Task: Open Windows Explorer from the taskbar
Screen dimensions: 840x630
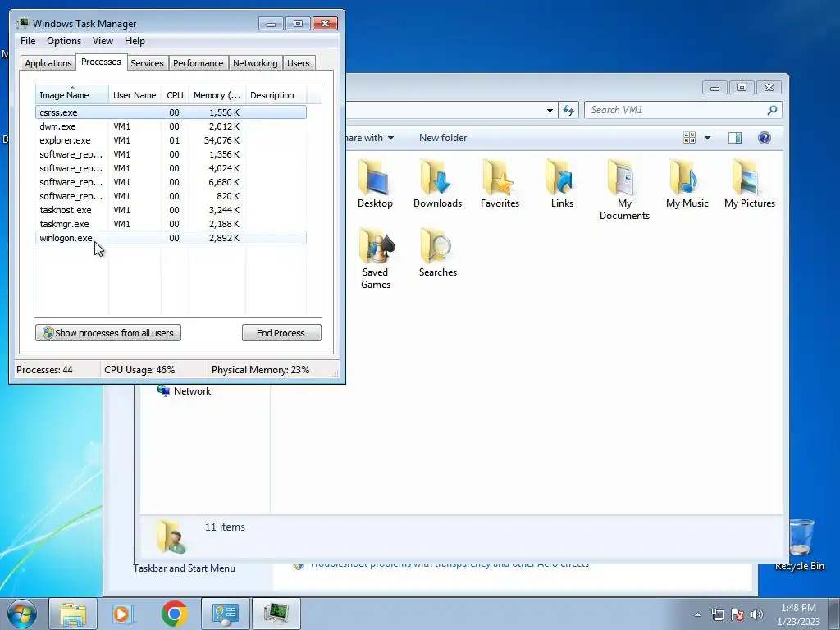Action: 73,614
